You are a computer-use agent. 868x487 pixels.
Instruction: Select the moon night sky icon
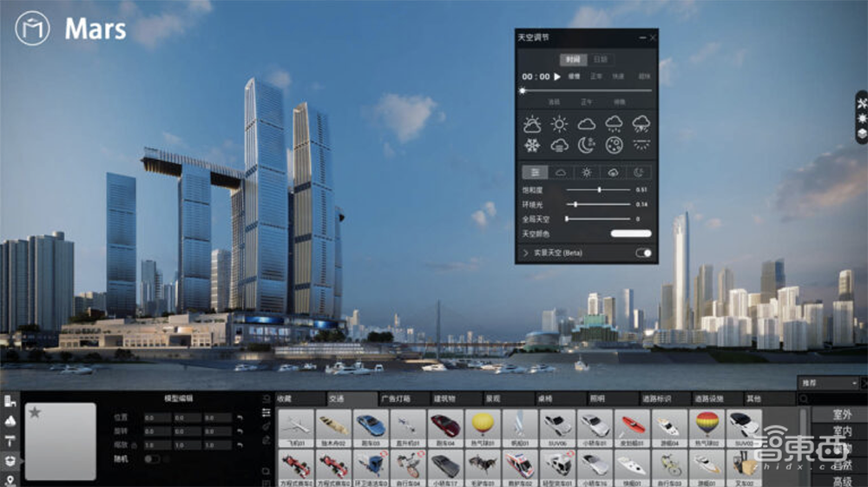587,145
